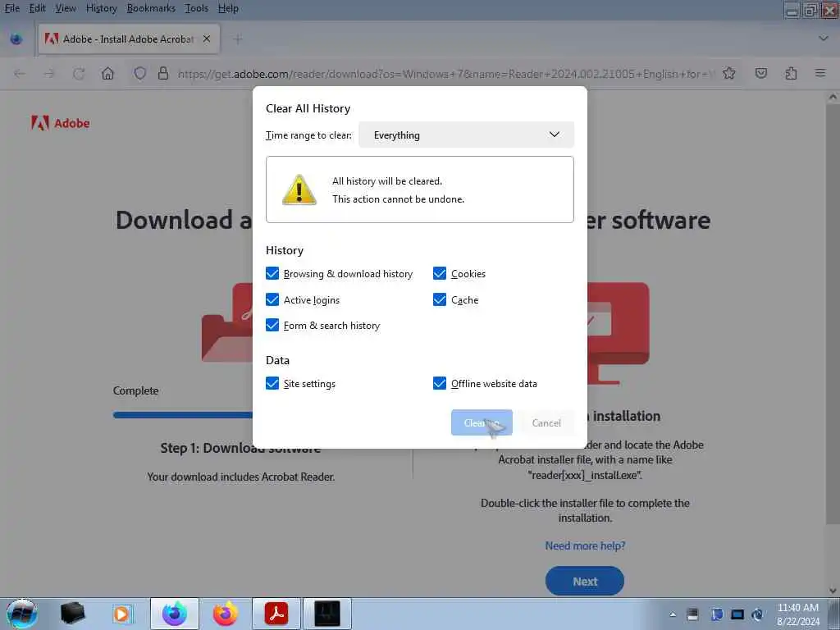Open the Time range to clear dropdown

coord(466,135)
